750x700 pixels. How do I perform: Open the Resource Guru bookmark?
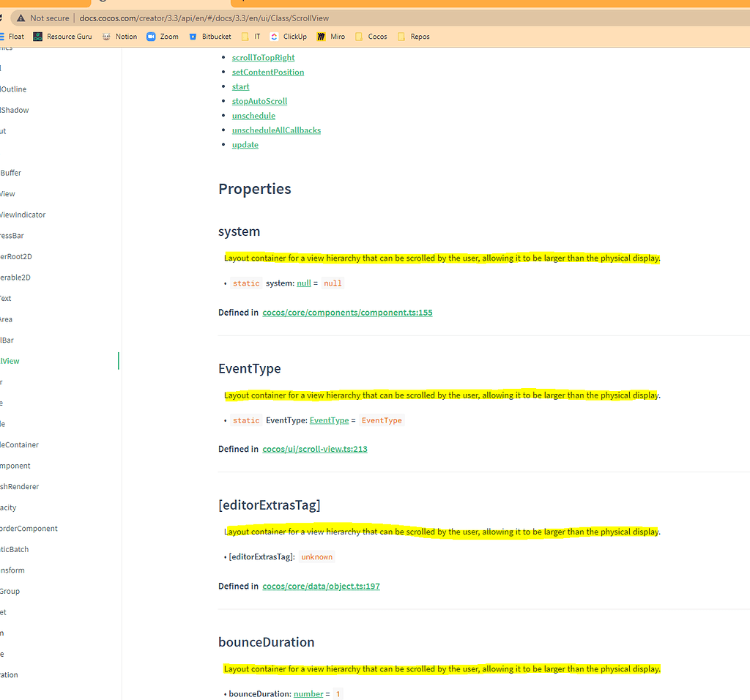click(x=62, y=37)
